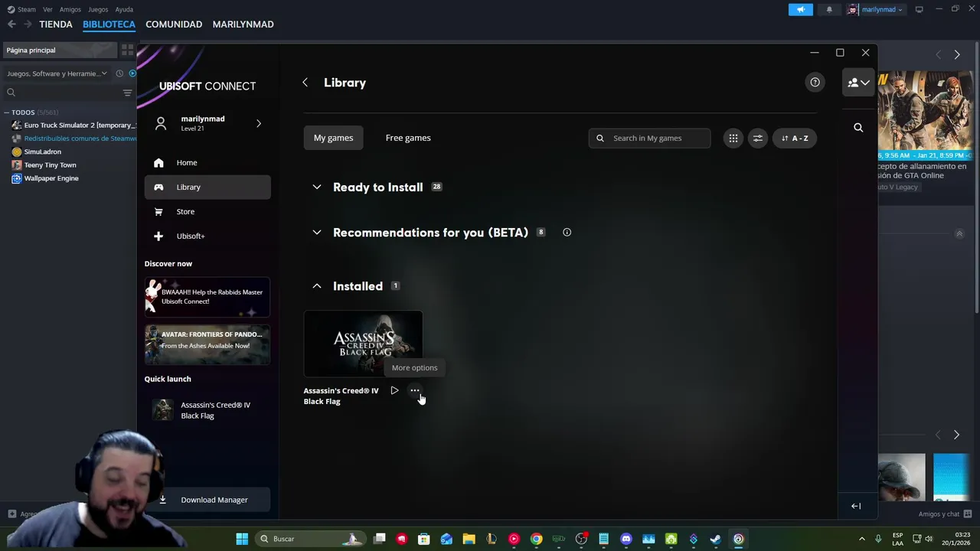Open the Amigos menu in Steam
Screen dimensions: 980x551
[x=70, y=10]
